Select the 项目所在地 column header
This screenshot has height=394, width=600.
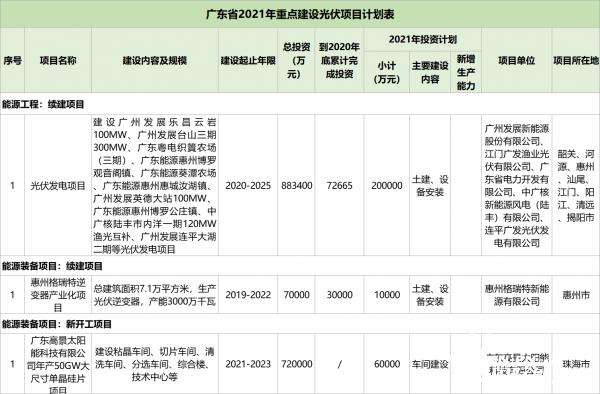click(x=576, y=60)
